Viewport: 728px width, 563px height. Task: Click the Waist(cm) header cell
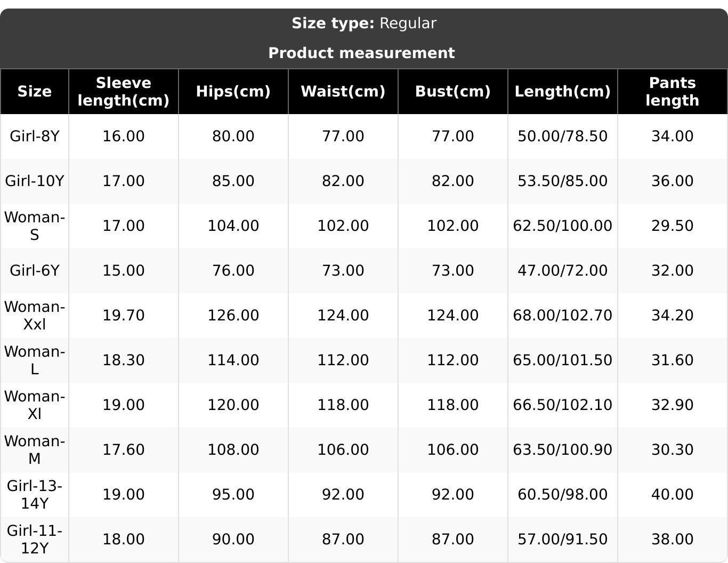[x=343, y=91]
